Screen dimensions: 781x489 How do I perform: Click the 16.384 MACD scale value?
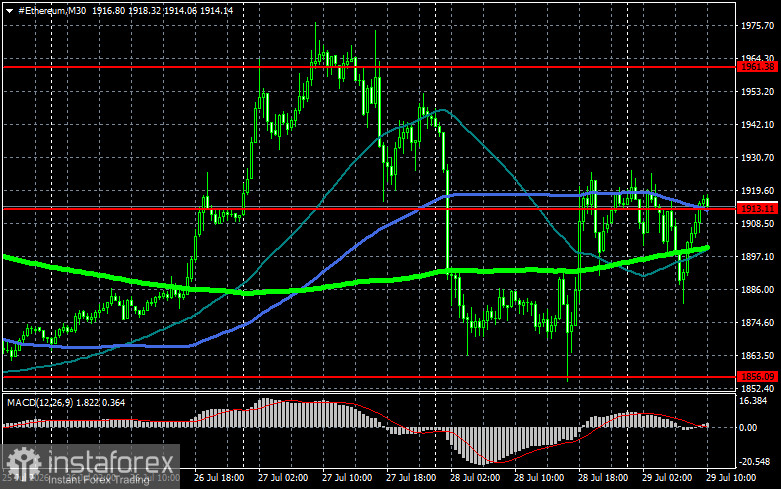753,400
